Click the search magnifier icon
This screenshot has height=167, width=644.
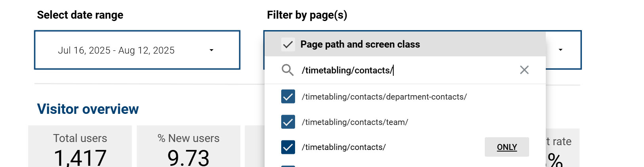click(288, 70)
